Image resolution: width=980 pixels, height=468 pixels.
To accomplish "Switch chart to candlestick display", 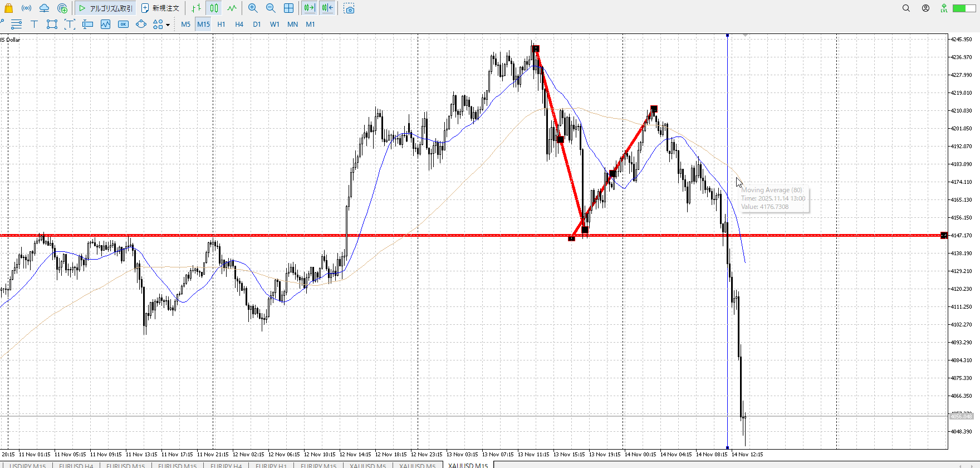I will tap(214, 8).
